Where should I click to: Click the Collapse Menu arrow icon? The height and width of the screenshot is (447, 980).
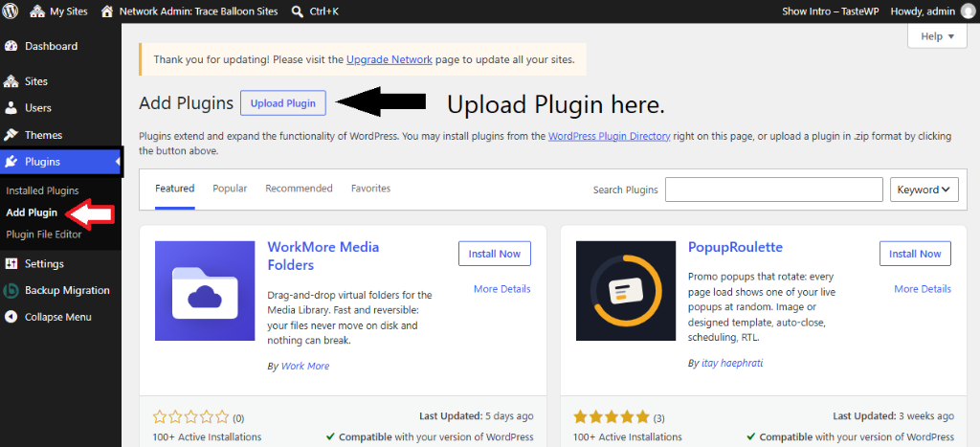point(11,317)
